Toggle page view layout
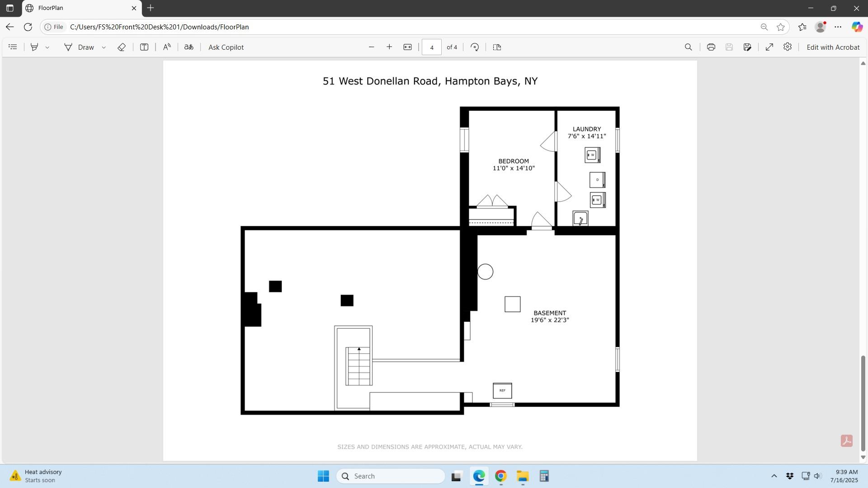The image size is (868, 488). (x=497, y=47)
